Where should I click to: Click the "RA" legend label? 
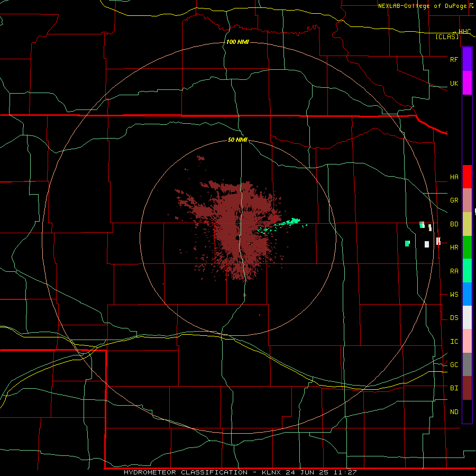pos(454,271)
